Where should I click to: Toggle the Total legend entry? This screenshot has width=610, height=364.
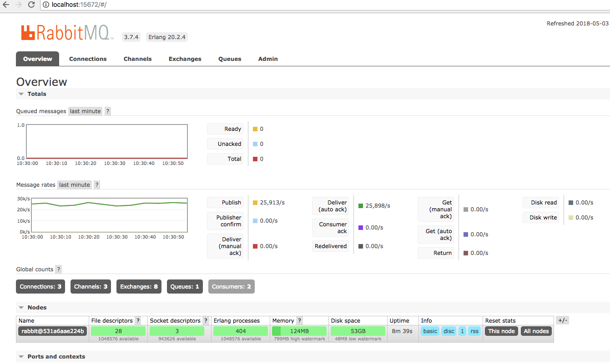click(225, 159)
